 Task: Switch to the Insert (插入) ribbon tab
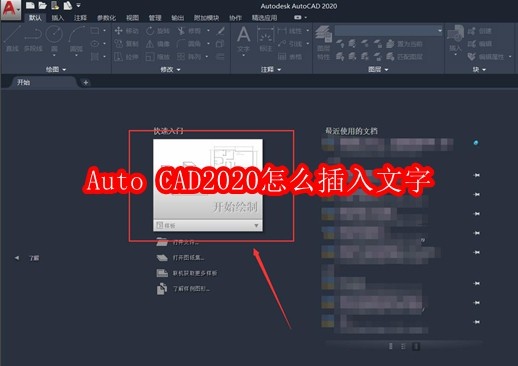pos(57,18)
